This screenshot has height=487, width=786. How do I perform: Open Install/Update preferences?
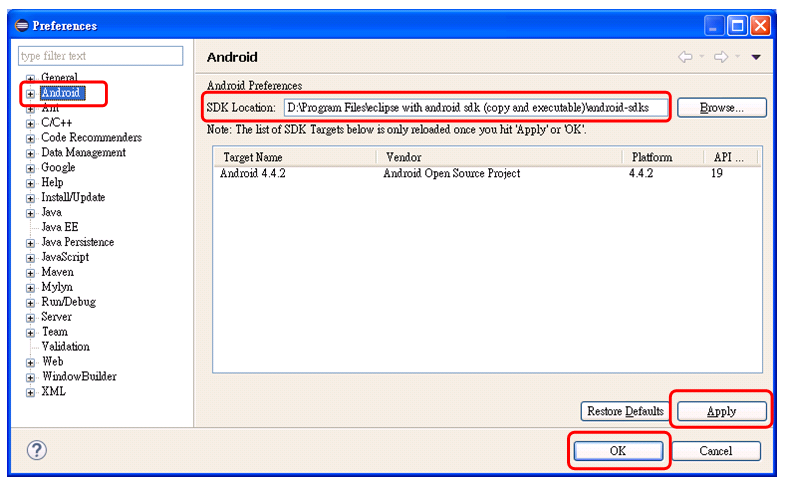tap(73, 197)
